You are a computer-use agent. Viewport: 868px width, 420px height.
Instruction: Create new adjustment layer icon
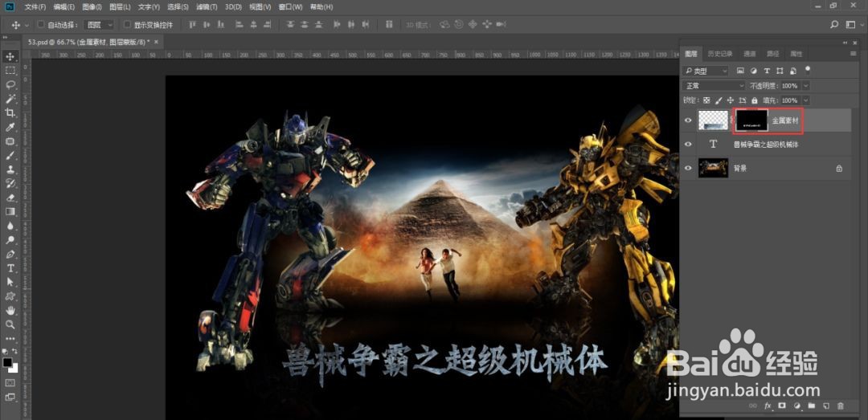797,406
